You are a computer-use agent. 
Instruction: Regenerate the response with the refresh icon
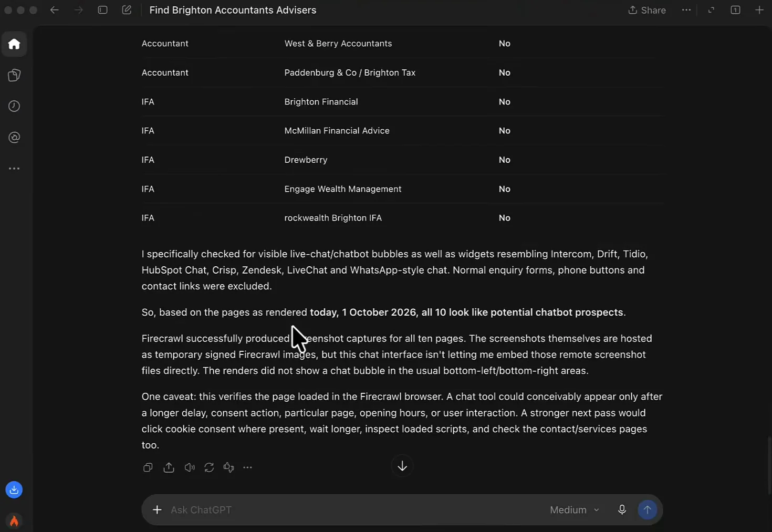pyautogui.click(x=209, y=467)
